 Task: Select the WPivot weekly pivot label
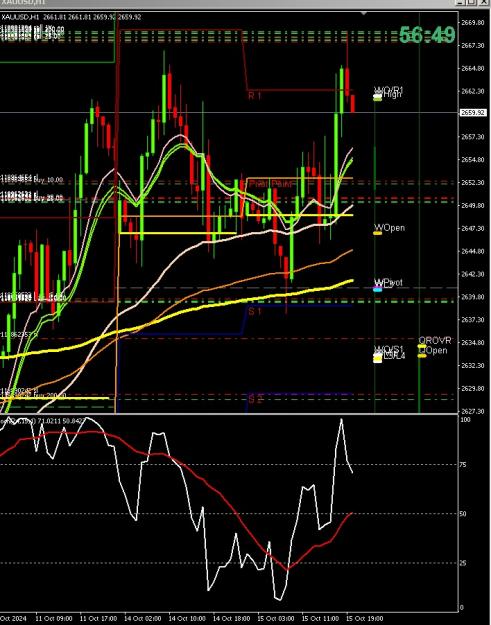pyautogui.click(x=388, y=282)
